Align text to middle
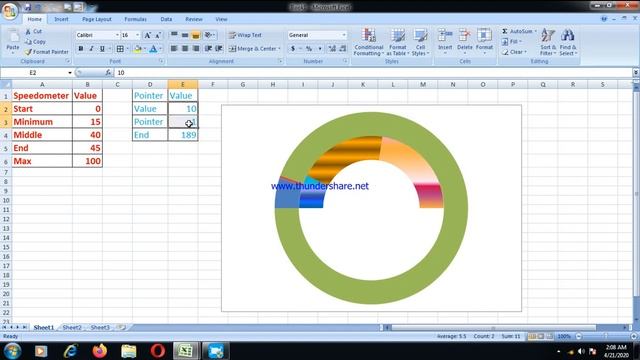 click(x=185, y=36)
